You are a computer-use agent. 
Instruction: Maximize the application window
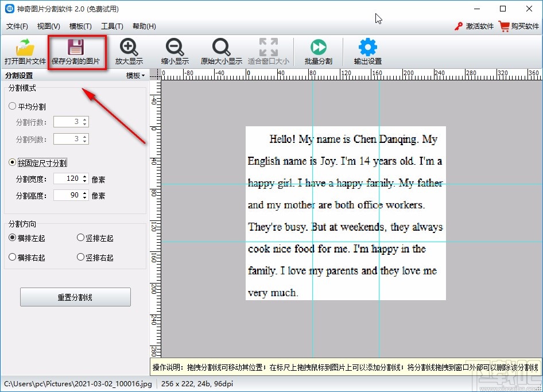pyautogui.click(x=503, y=9)
